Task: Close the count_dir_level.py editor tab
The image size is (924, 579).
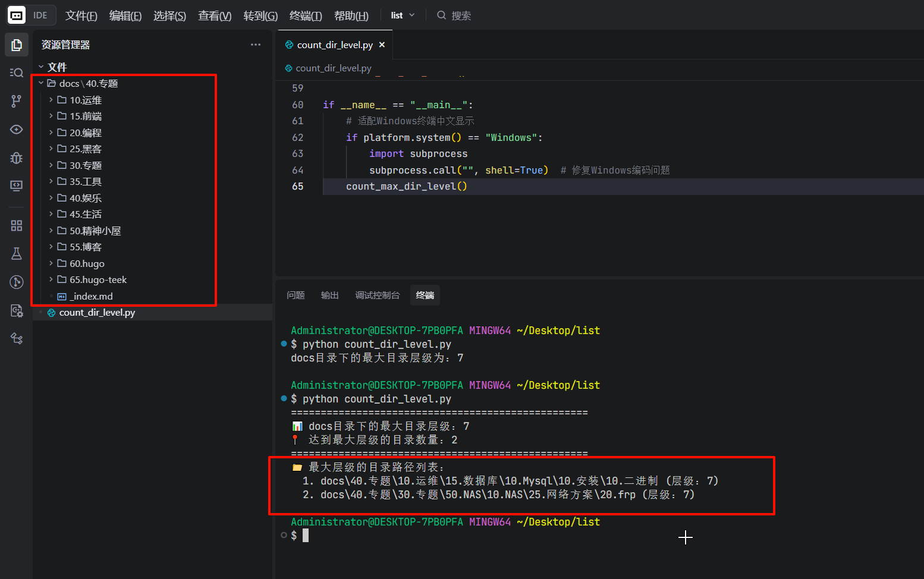Action: [x=382, y=45]
